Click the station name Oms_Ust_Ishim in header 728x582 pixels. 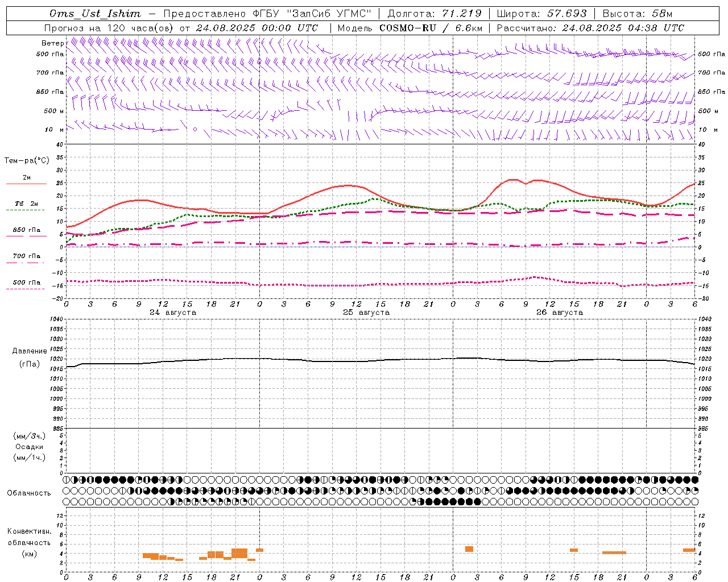pos(95,14)
